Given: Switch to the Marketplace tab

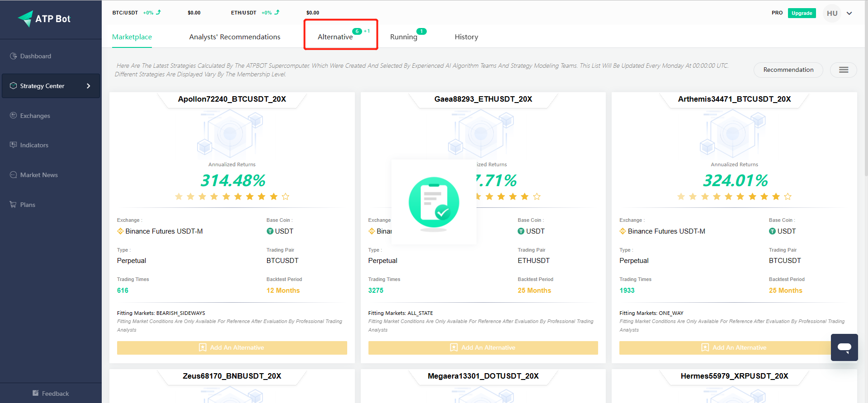Looking at the screenshot, I should pyautogui.click(x=132, y=37).
